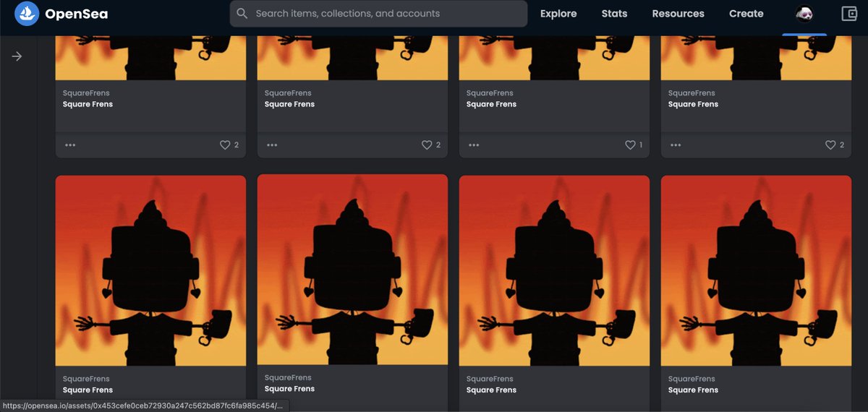The image size is (868, 412).
Task: Click Square Frens title on second bottom-row card
Action: (x=289, y=389)
